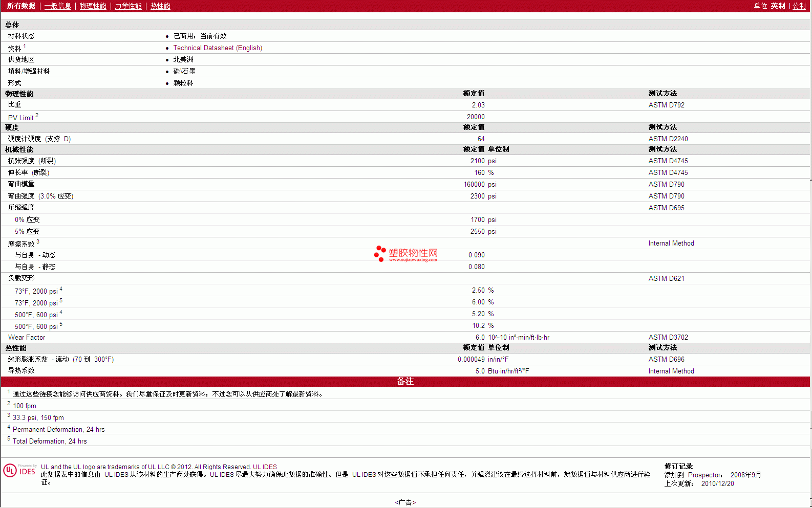The image size is (812, 508).
Task: Click UL IDES link in copyright line
Action: click(x=265, y=467)
